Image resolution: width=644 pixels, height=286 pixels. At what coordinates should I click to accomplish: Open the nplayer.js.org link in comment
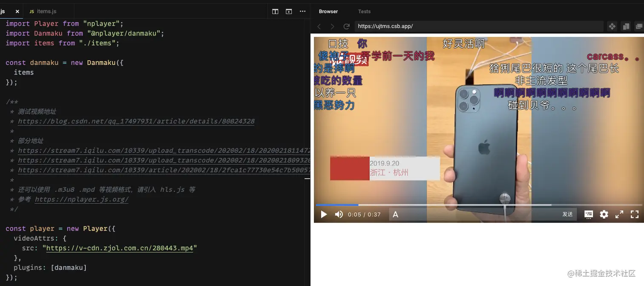point(81,199)
